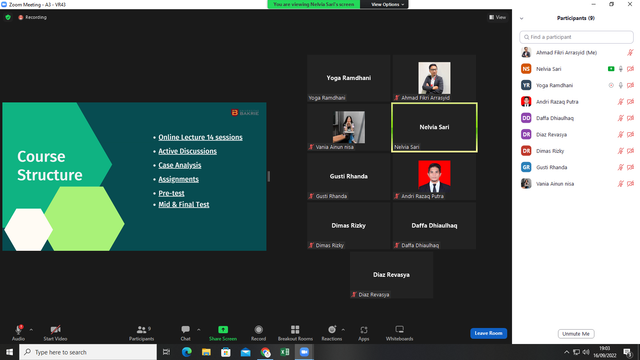Image resolution: width=640 pixels, height=360 pixels.
Task: Select Vania Ainun nisa's video tile
Action: [x=349, y=127]
